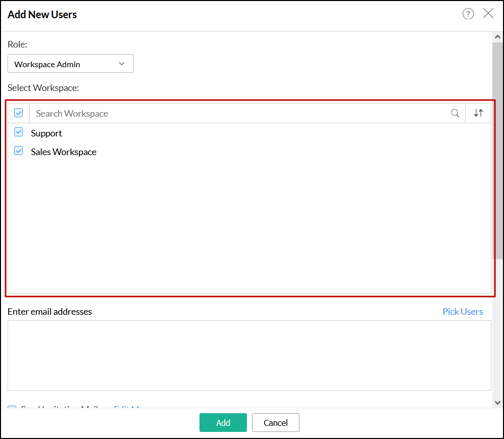This screenshot has width=504, height=439.
Task: Click the scrollbar up arrow
Action: tap(497, 37)
